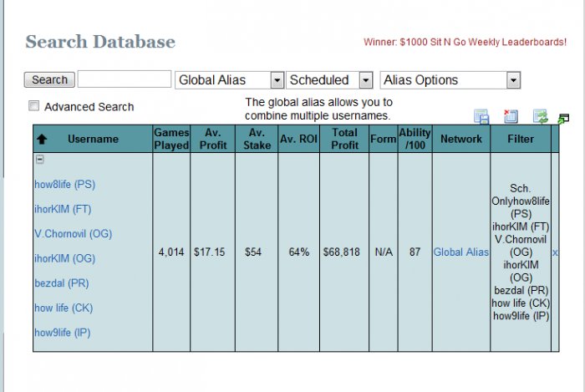The height and width of the screenshot is (392, 585).
Task: Open the how8life (PS) username link
Action: pos(64,184)
